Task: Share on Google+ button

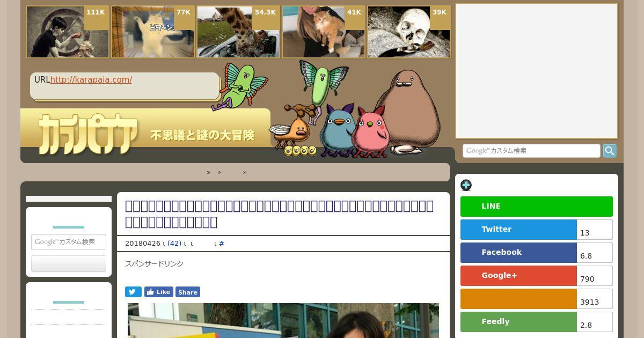Action: click(x=518, y=276)
